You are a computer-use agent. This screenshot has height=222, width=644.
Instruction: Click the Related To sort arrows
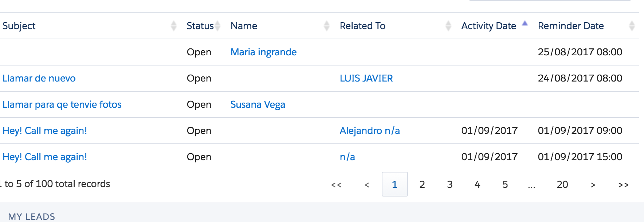pos(448,26)
